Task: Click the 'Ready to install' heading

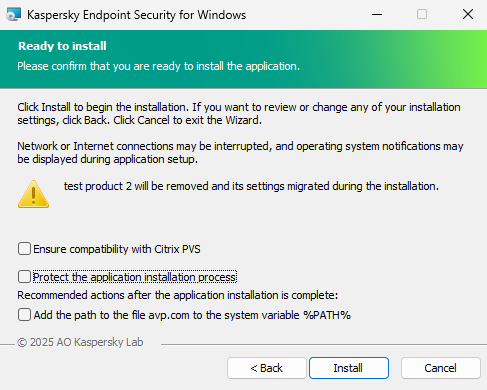Action: (x=62, y=46)
